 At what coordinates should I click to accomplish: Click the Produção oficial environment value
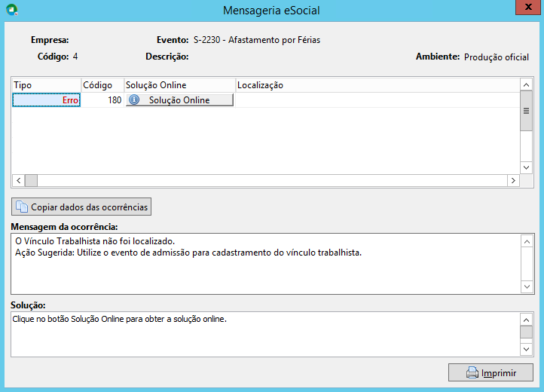[497, 57]
